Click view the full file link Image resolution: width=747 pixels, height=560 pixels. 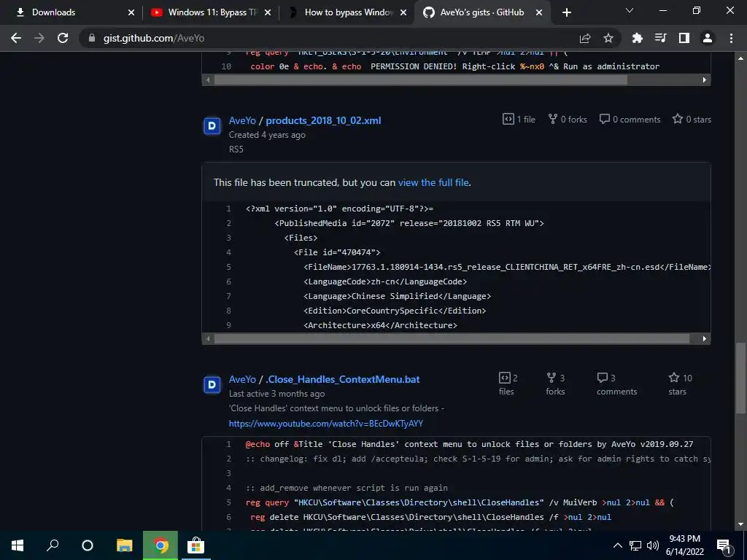tap(433, 182)
